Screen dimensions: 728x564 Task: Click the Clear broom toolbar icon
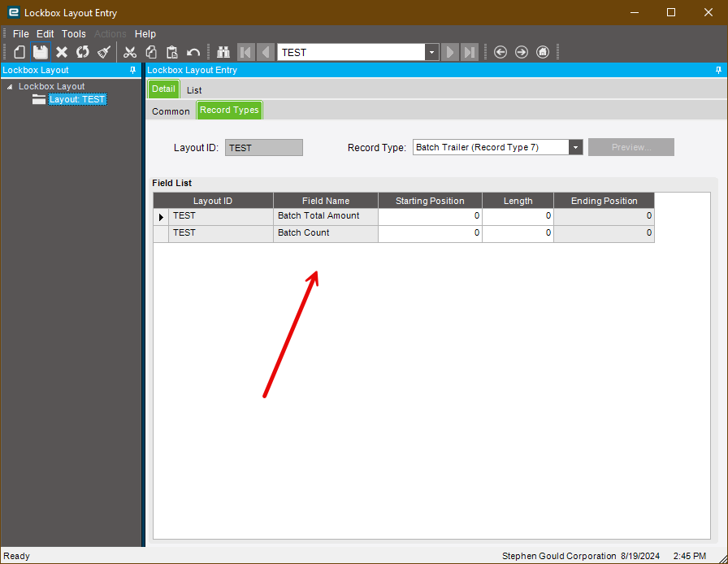(104, 52)
